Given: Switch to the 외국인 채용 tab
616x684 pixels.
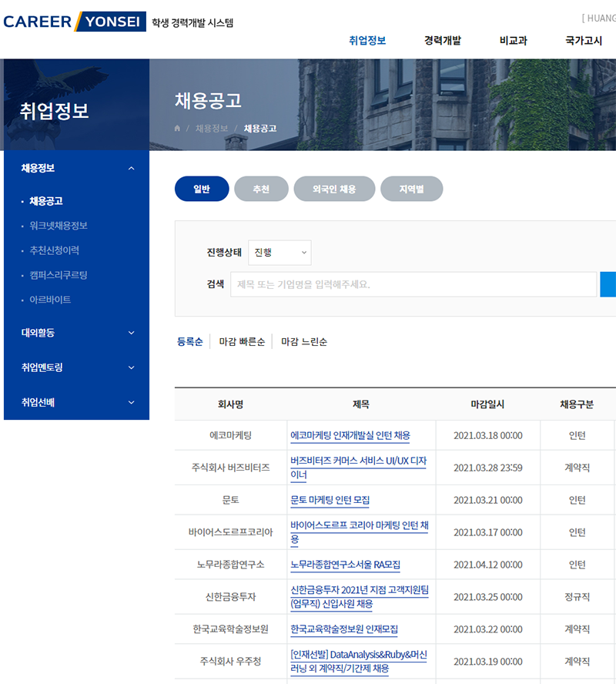Looking at the screenshot, I should (x=334, y=189).
